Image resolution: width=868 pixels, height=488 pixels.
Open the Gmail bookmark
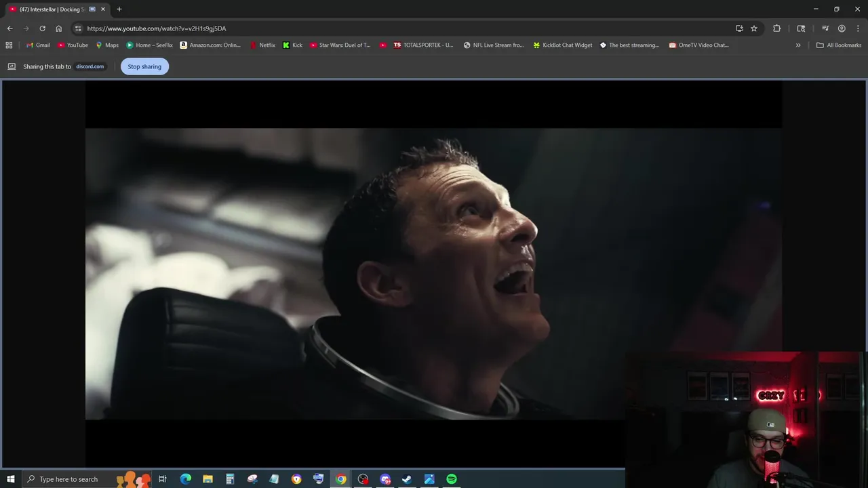tap(38, 45)
